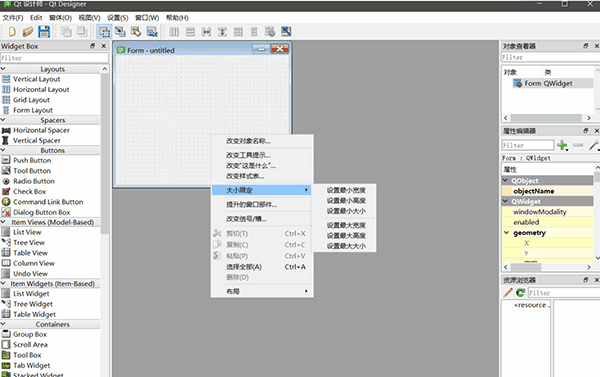The width and height of the screenshot is (600, 377).
Task: Select Check Box widget item
Action: click(29, 191)
